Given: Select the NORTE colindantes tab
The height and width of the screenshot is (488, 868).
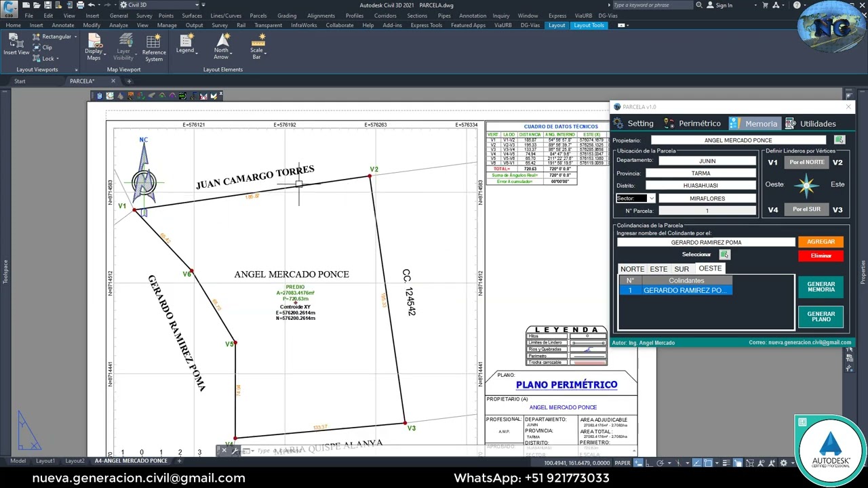Looking at the screenshot, I should click(x=632, y=269).
